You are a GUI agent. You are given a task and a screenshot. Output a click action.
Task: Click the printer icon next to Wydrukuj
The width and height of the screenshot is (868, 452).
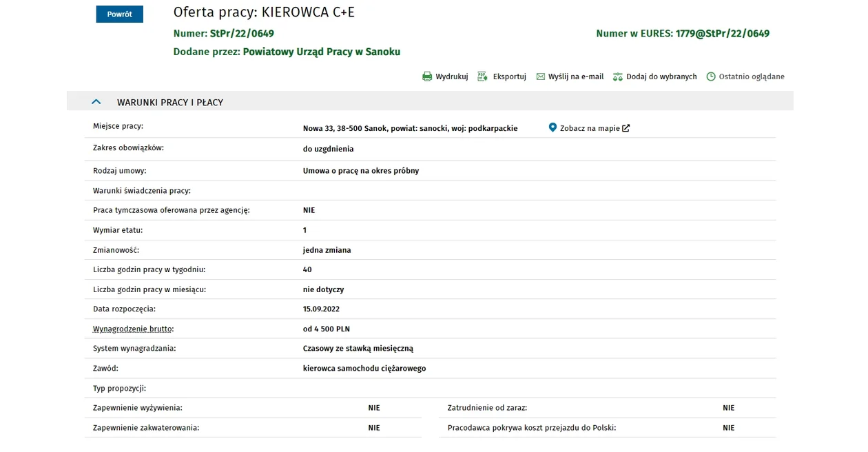[427, 76]
